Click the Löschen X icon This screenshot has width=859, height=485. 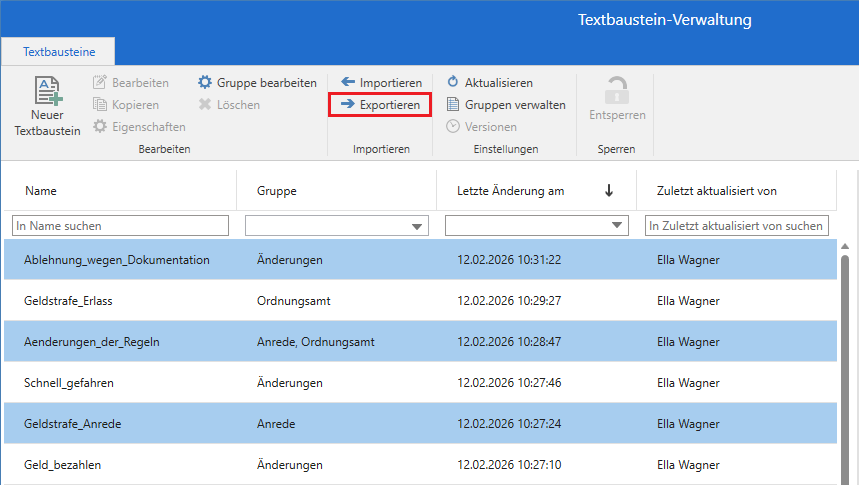tap(205, 105)
